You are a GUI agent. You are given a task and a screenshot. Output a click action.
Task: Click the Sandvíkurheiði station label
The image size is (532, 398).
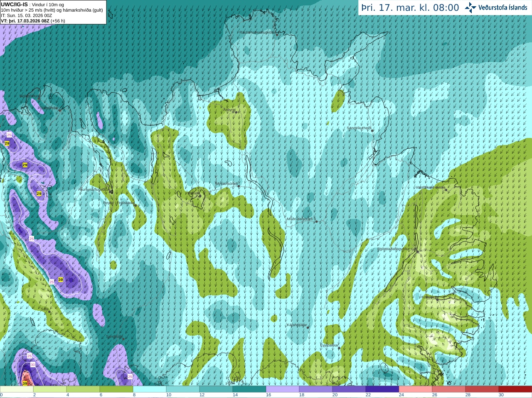pos(359,128)
